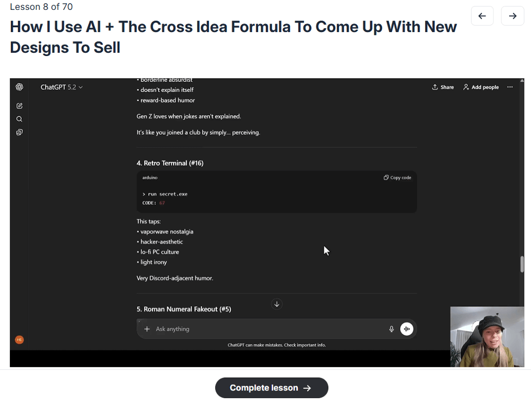This screenshot has height=402, width=532.
Task: Open the library icon in the sidebar
Action: point(19,132)
